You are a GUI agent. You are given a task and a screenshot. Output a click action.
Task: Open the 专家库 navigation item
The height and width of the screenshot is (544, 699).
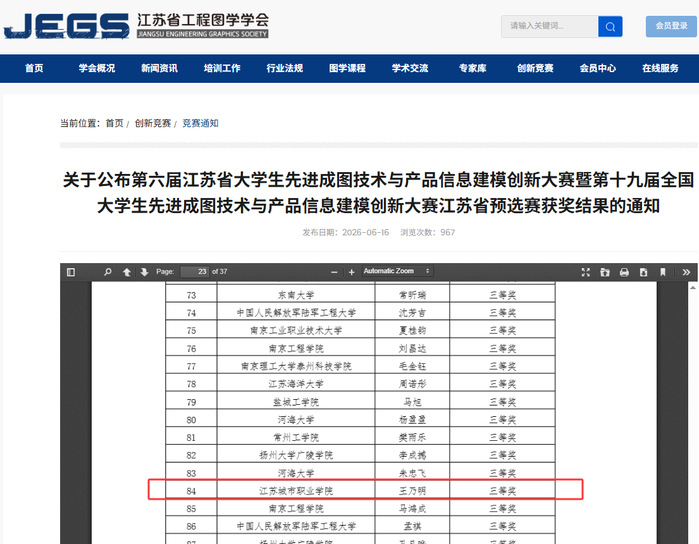click(x=473, y=68)
